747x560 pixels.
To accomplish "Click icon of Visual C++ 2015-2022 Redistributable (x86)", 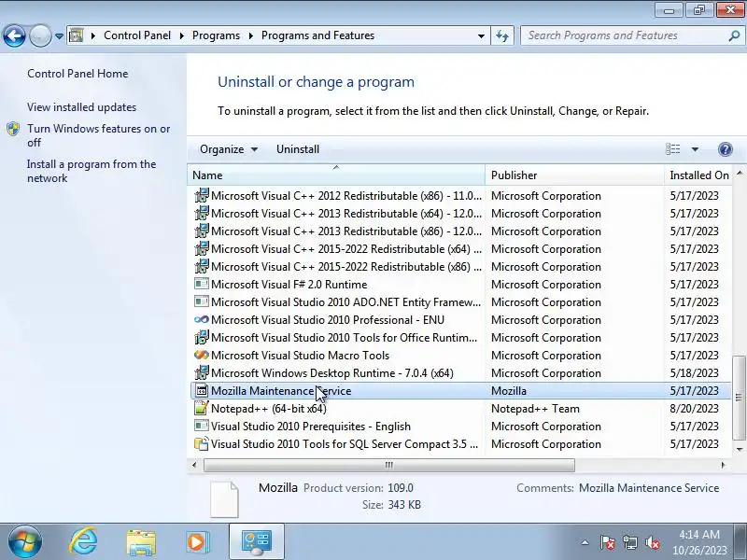I will click(202, 266).
